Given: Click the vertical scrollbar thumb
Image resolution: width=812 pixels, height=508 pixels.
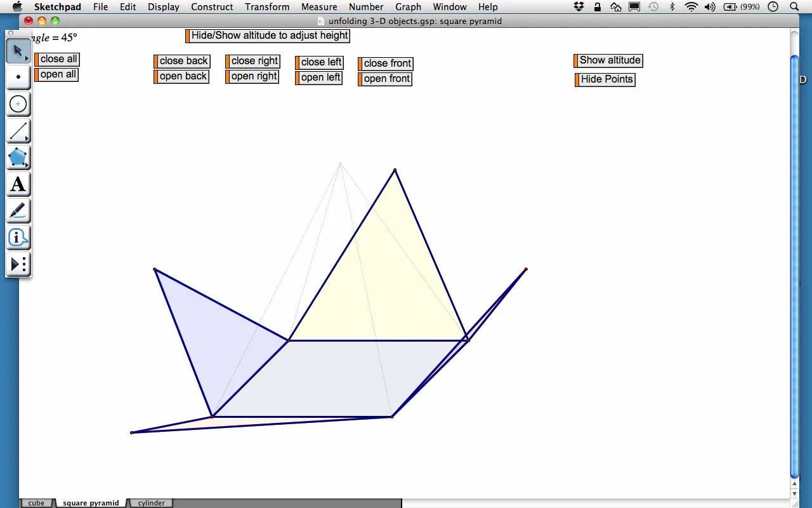Looking at the screenshot, I should (794, 267).
